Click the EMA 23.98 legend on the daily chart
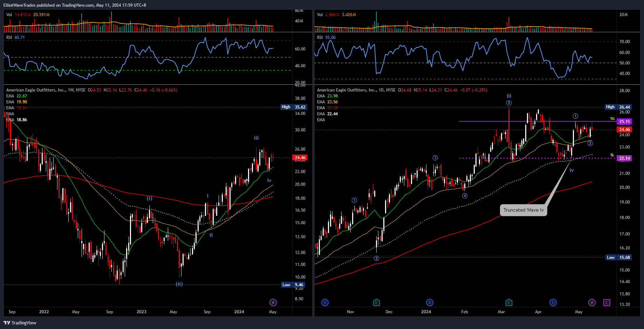This screenshot has height=329, width=644. click(327, 96)
